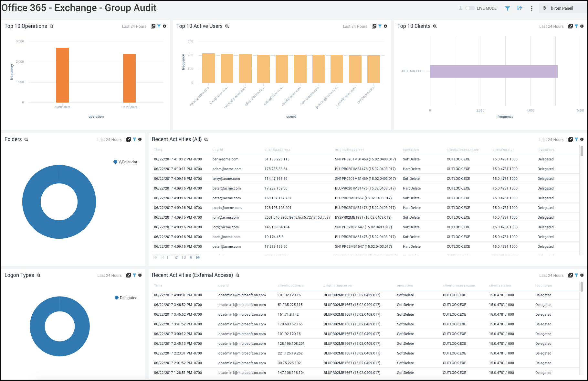Click the magnifier icon next to Recent Activities (All)
Viewport: 588px width, 381px height.
click(206, 139)
